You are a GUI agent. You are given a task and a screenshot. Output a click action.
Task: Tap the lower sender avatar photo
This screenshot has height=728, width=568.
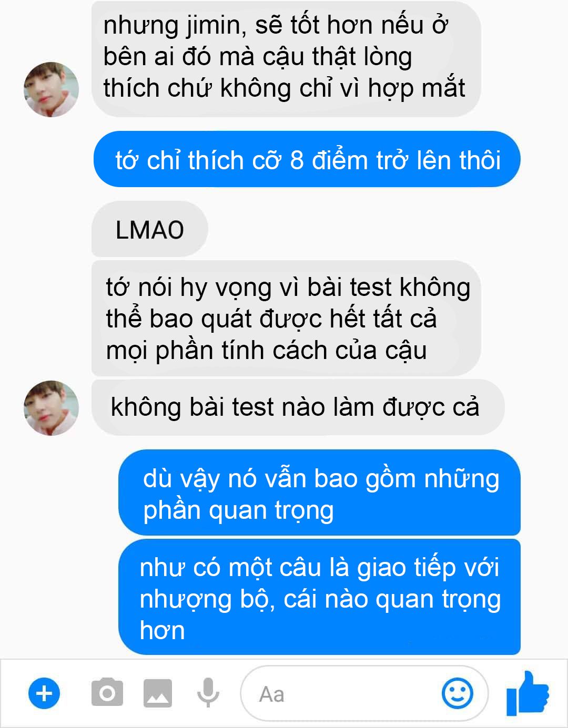51,408
